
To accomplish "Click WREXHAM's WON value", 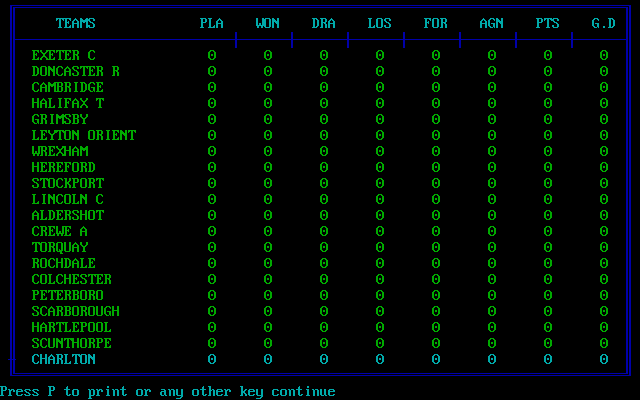I will point(267,151).
